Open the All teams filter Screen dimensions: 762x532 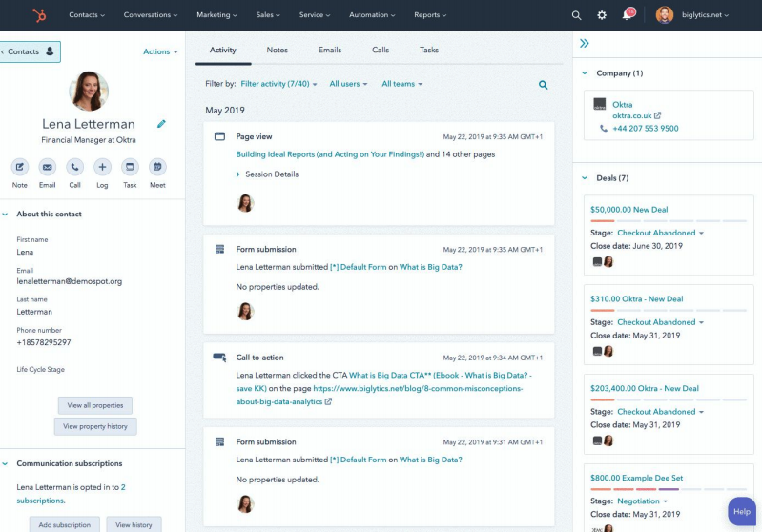(402, 84)
